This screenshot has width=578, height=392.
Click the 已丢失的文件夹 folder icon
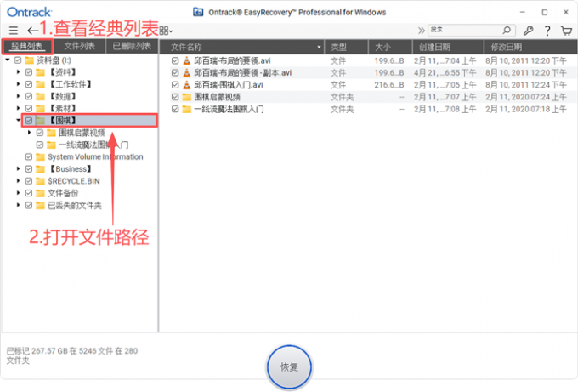tap(40, 206)
